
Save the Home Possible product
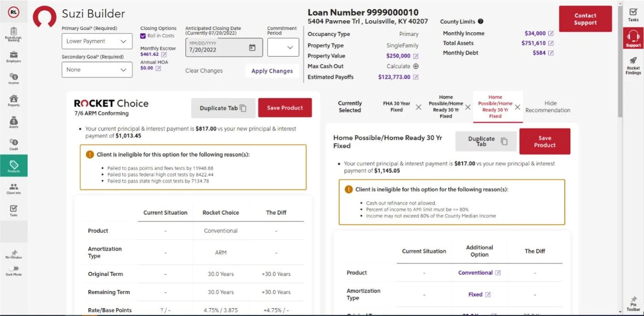point(545,141)
